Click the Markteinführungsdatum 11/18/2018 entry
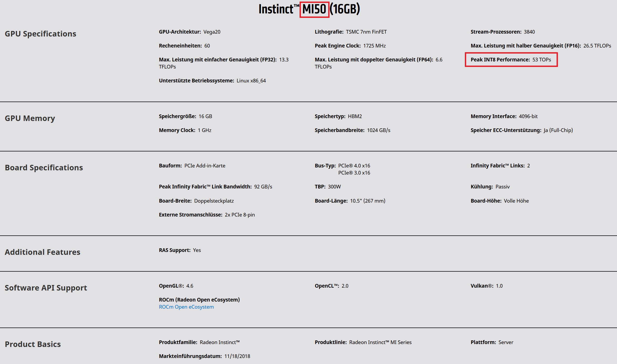The width and height of the screenshot is (617, 364). [204, 356]
